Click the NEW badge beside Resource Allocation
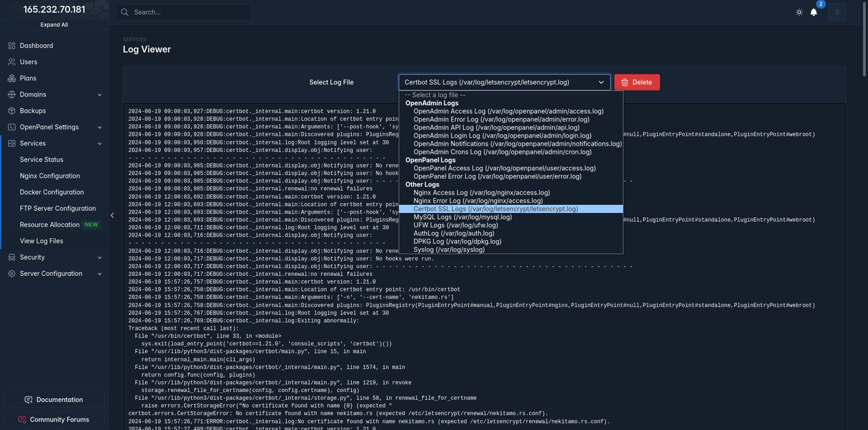 (x=92, y=224)
